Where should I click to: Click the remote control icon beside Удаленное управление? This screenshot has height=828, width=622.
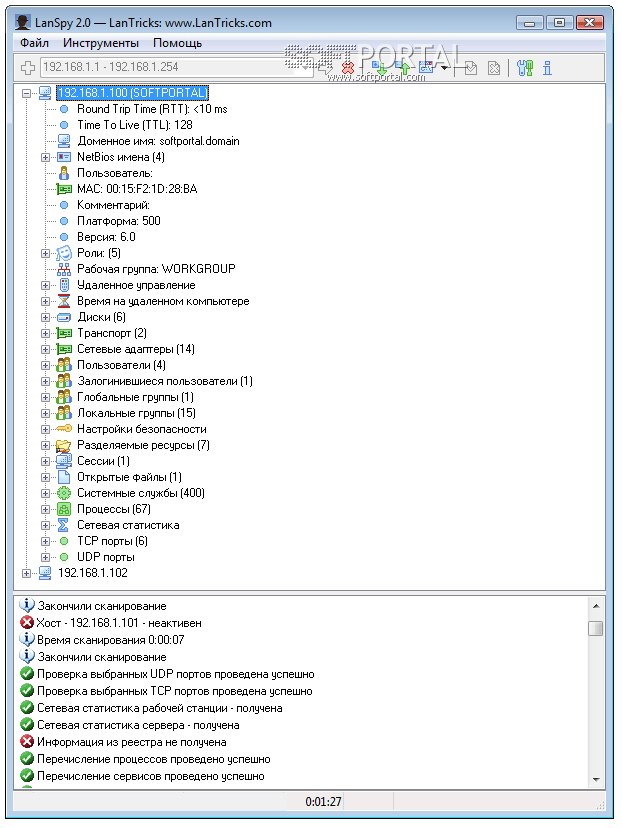(64, 285)
